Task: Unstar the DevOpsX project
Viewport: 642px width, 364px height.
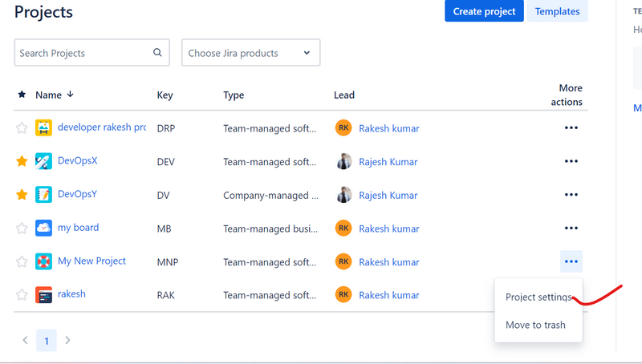Action: coord(22,161)
